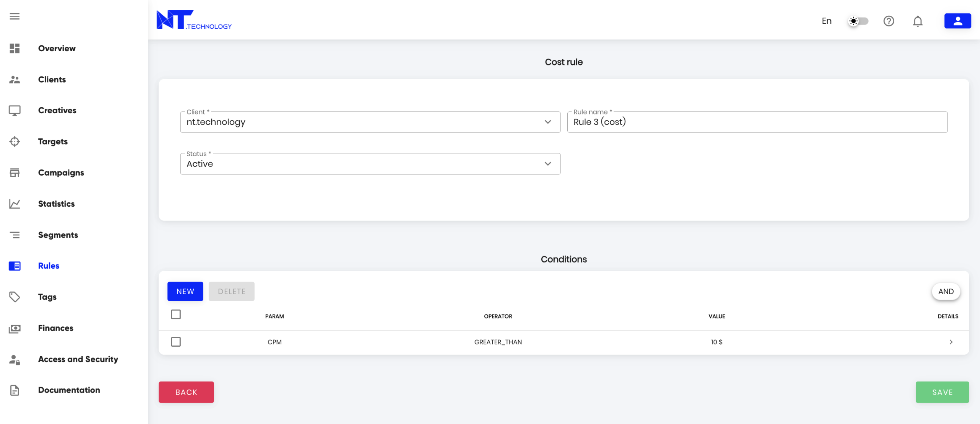The image size is (980, 424).
Task: Click the hamburger menu icon
Action: tap(15, 16)
